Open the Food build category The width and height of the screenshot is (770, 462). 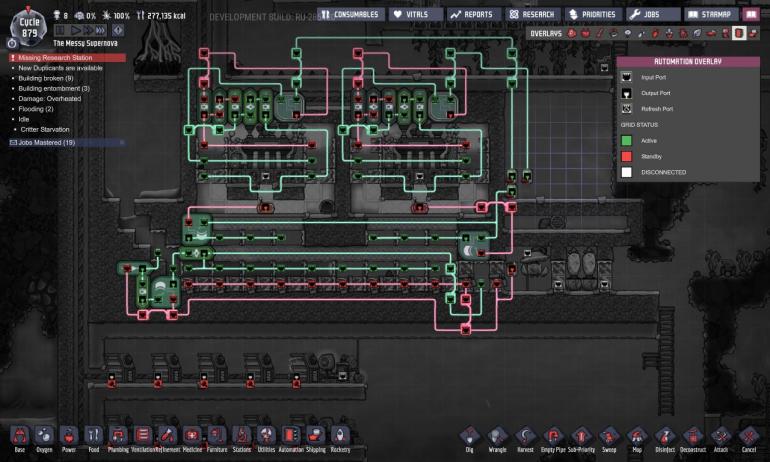pos(93,437)
